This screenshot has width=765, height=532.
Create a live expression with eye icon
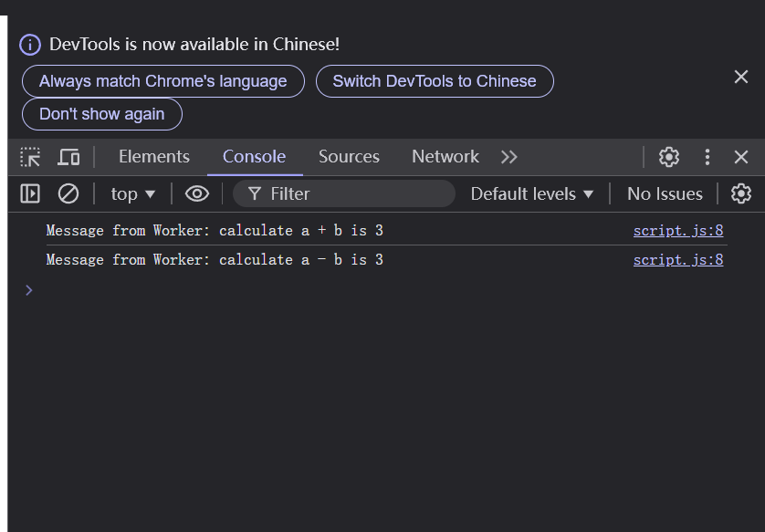pyautogui.click(x=197, y=193)
